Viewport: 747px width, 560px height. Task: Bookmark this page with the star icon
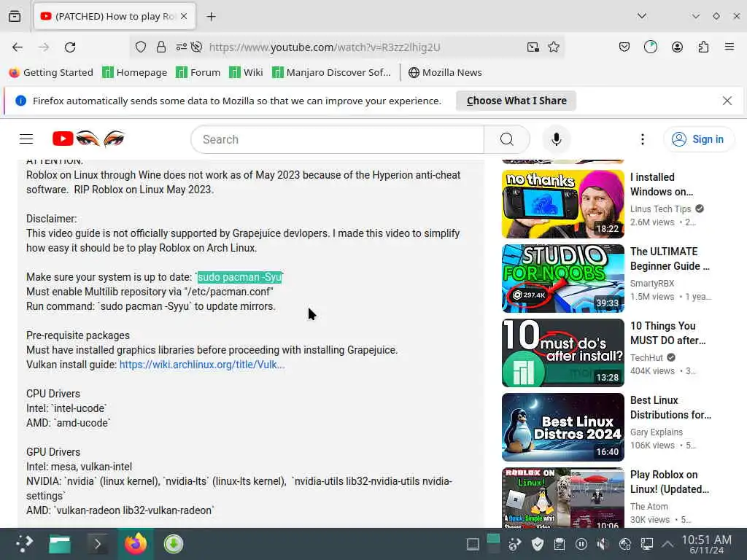click(x=554, y=47)
